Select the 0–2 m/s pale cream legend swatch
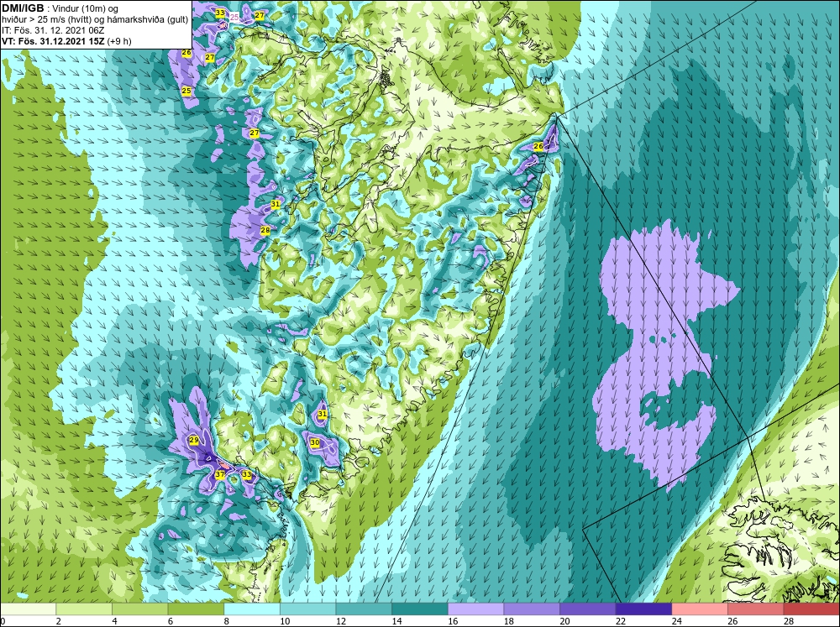 coord(28,609)
